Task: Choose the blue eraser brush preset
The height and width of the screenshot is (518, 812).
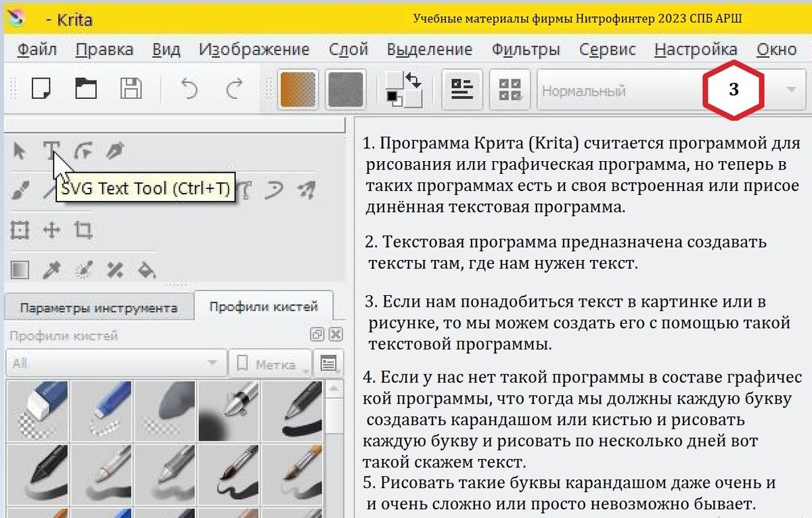Action: pos(38,410)
